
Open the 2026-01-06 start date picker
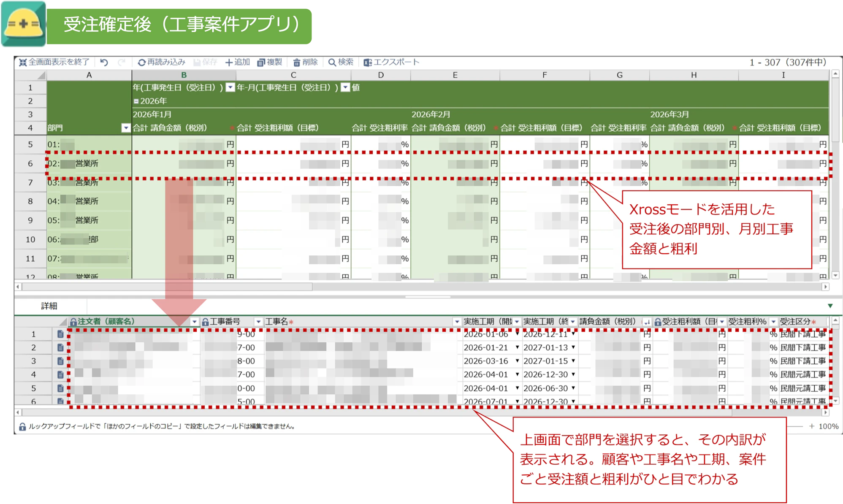click(x=517, y=334)
